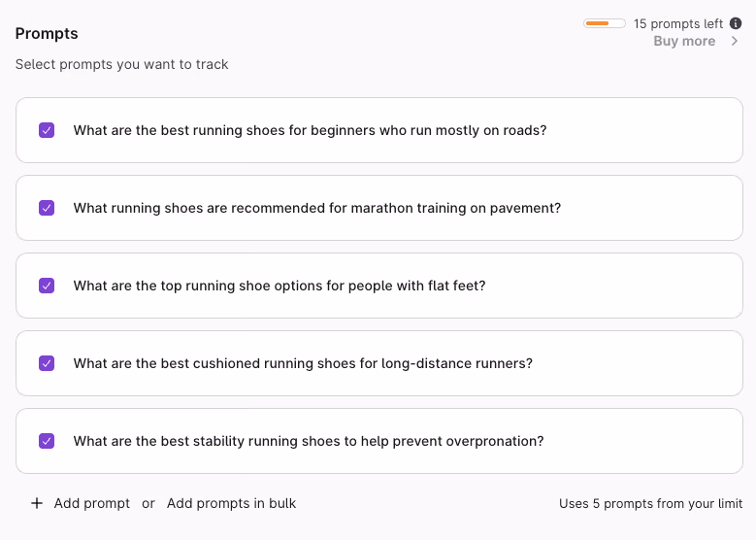Click the flat feet prompt text
Image resolution: width=756 pixels, height=540 pixels.
point(279,286)
